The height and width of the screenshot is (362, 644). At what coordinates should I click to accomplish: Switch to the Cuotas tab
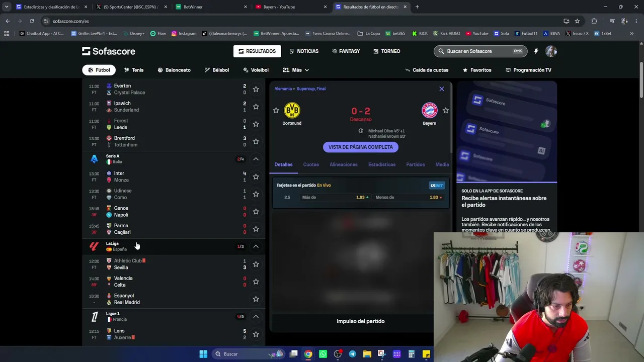click(x=311, y=164)
